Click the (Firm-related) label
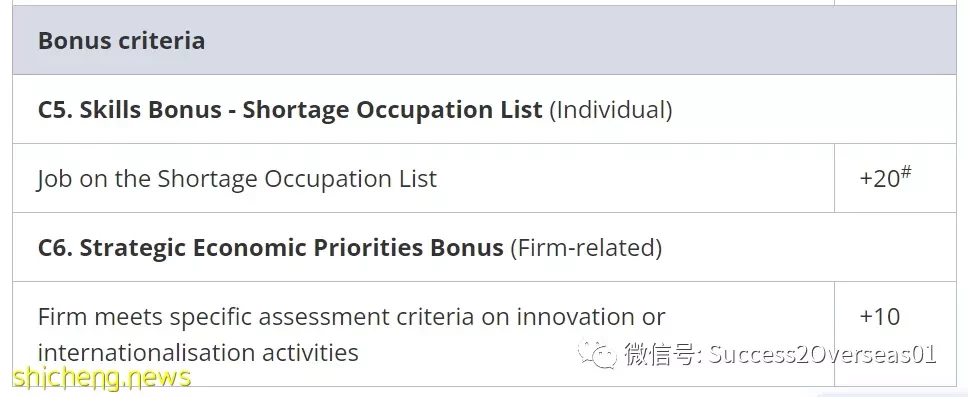The width and height of the screenshot is (968, 397). tap(586, 248)
